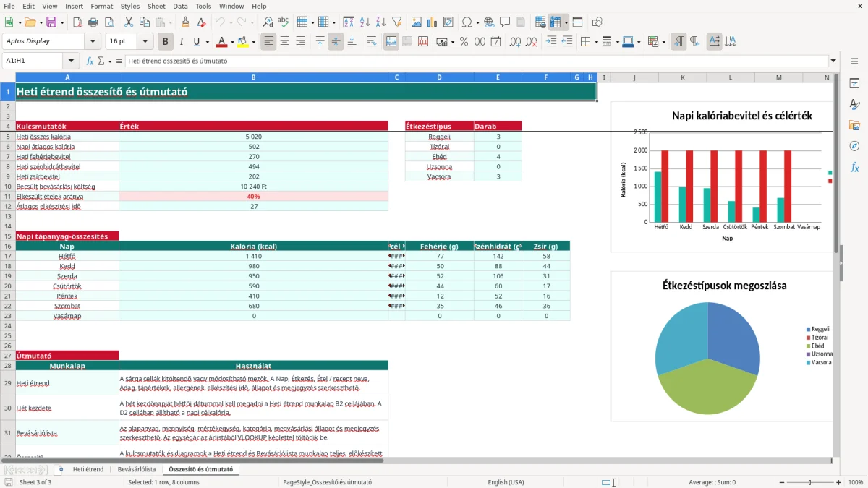Open the Sheet menu

[x=156, y=6]
